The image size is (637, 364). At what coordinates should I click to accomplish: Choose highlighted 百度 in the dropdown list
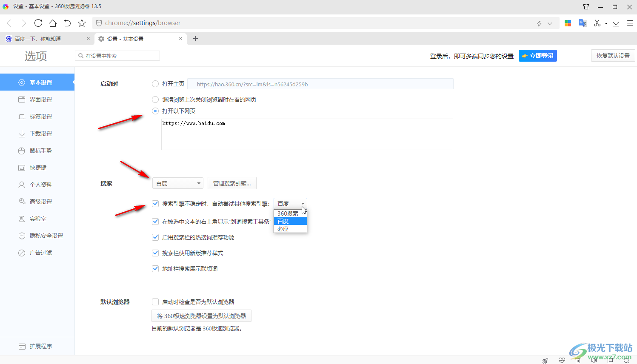click(290, 221)
